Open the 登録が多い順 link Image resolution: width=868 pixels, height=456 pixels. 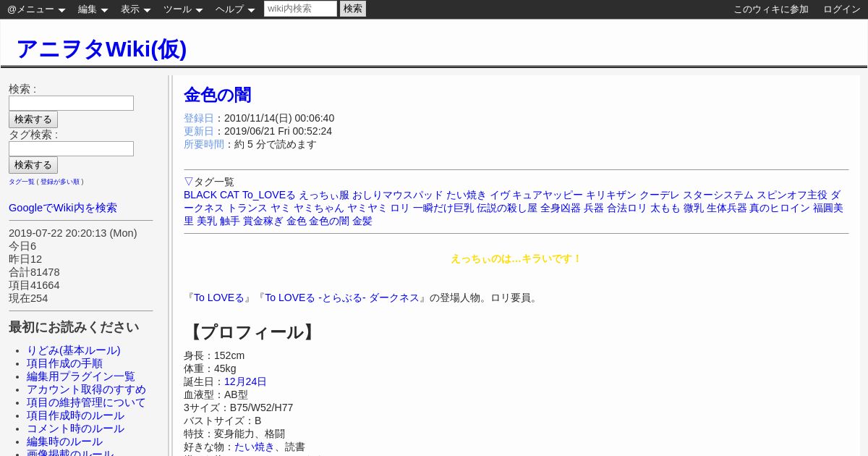pos(61,182)
